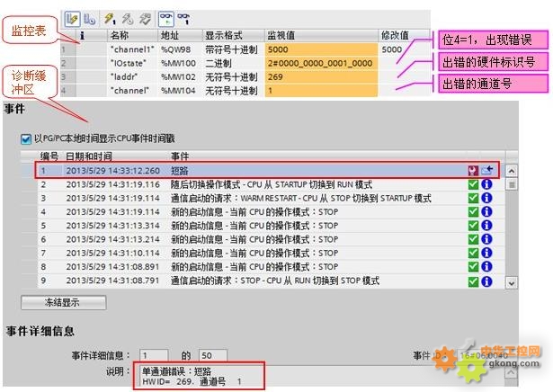Click the 事件详细信息 number field showing 1

tap(154, 355)
